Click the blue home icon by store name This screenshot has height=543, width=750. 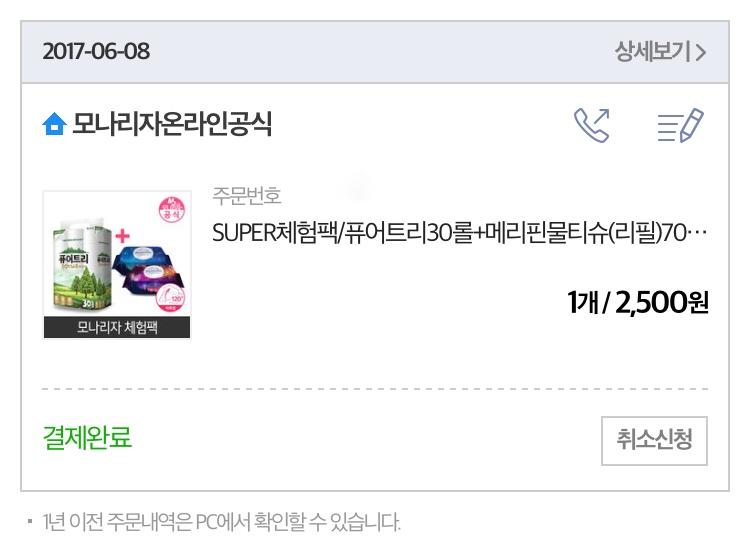tap(54, 124)
